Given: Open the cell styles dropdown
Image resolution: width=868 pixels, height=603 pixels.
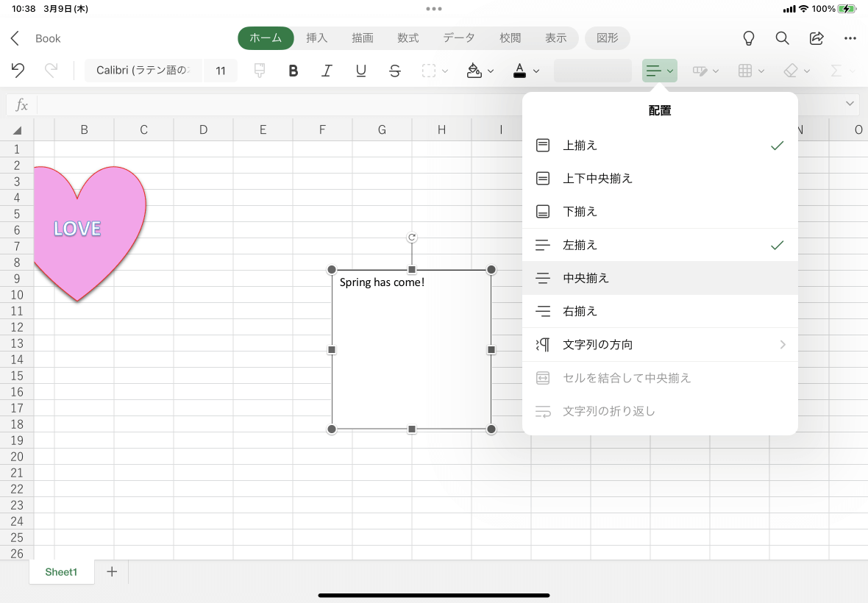Looking at the screenshot, I should (705, 71).
